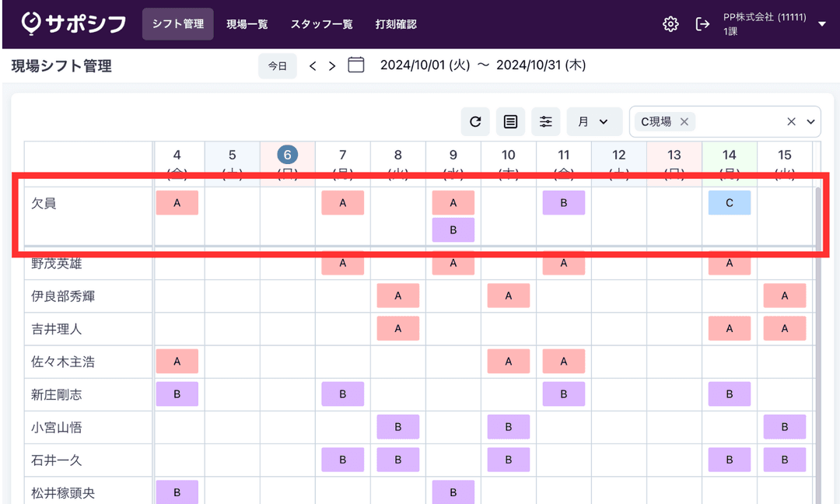Click the logout arrow icon
Screen dimensions: 840x504
coord(702,24)
